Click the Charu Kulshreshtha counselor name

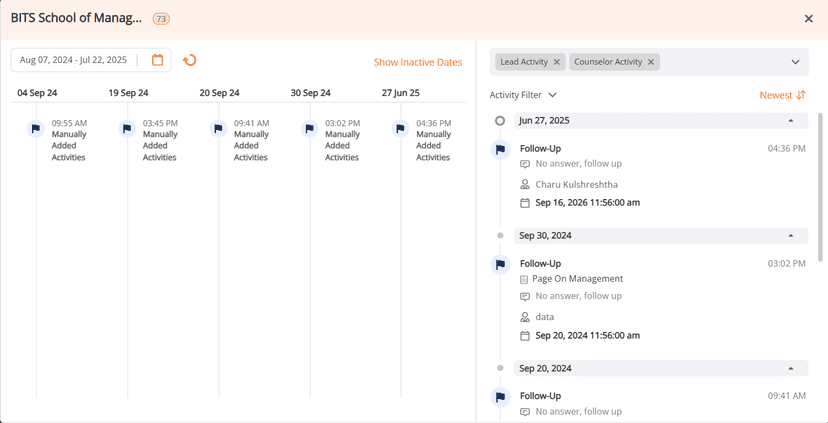pyautogui.click(x=577, y=185)
